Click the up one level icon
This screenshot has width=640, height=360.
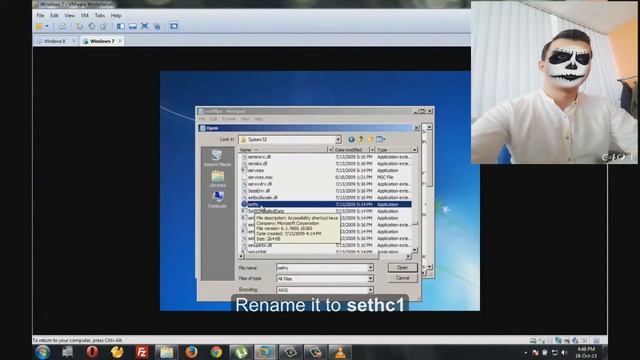click(360, 140)
